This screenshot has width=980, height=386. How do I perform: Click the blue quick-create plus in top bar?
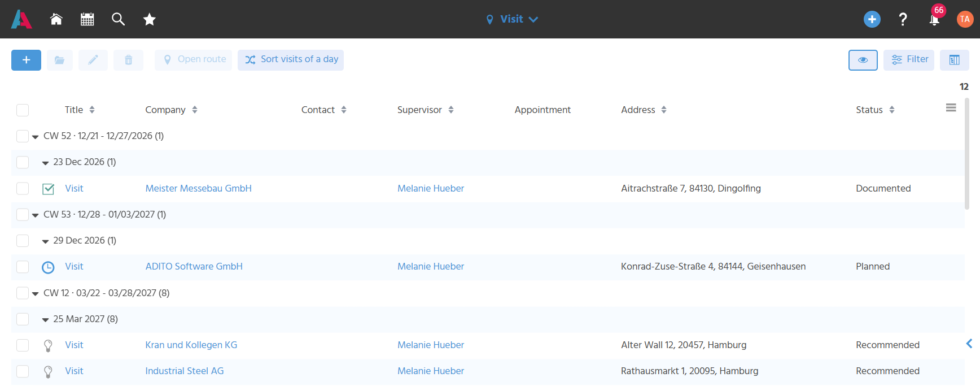pyautogui.click(x=872, y=19)
